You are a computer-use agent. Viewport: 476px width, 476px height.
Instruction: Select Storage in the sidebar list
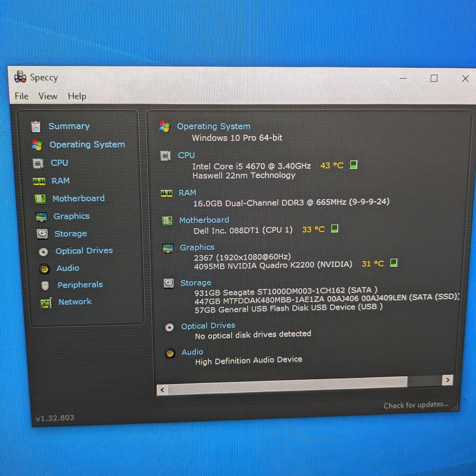(x=71, y=234)
